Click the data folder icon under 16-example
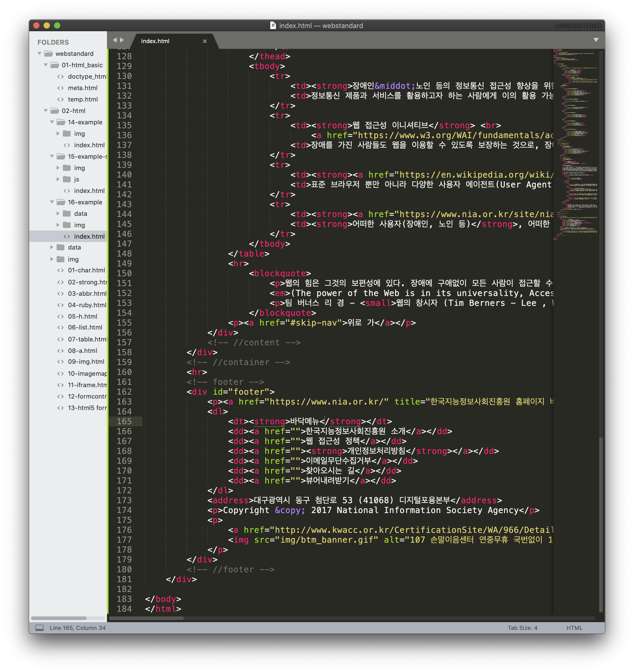The image size is (634, 672). pyautogui.click(x=67, y=214)
